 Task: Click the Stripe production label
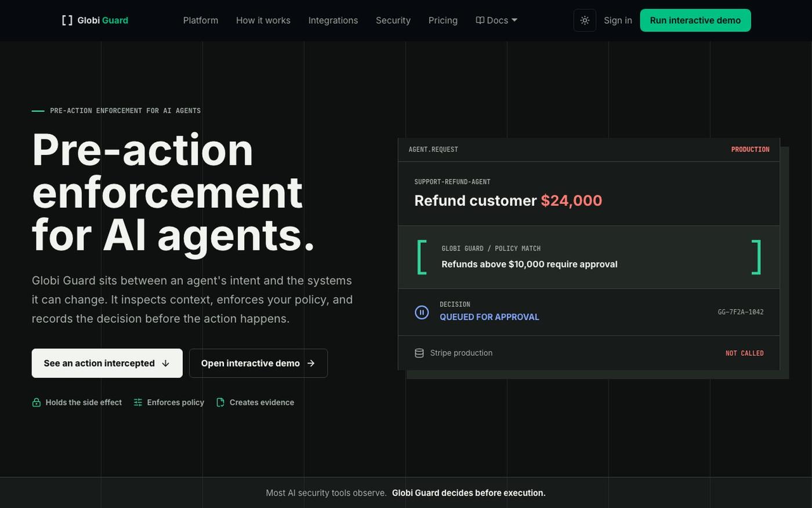click(x=461, y=353)
